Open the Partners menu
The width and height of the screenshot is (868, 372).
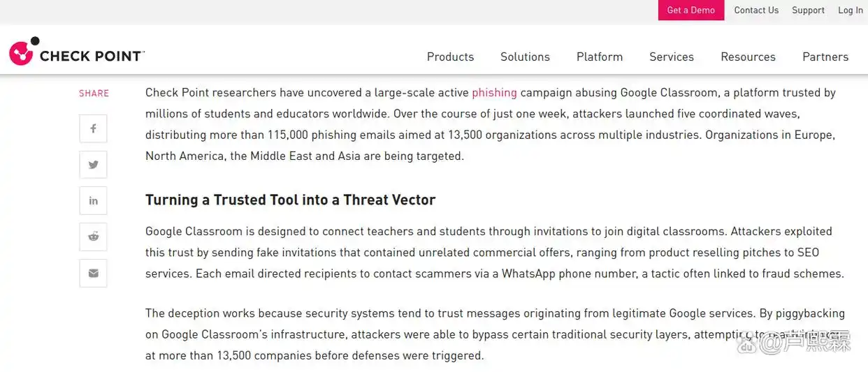825,57
